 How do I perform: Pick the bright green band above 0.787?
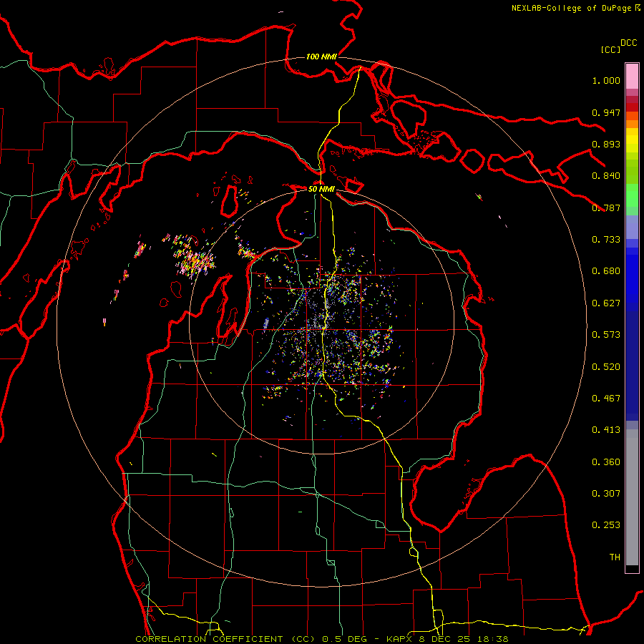pyautogui.click(x=632, y=195)
